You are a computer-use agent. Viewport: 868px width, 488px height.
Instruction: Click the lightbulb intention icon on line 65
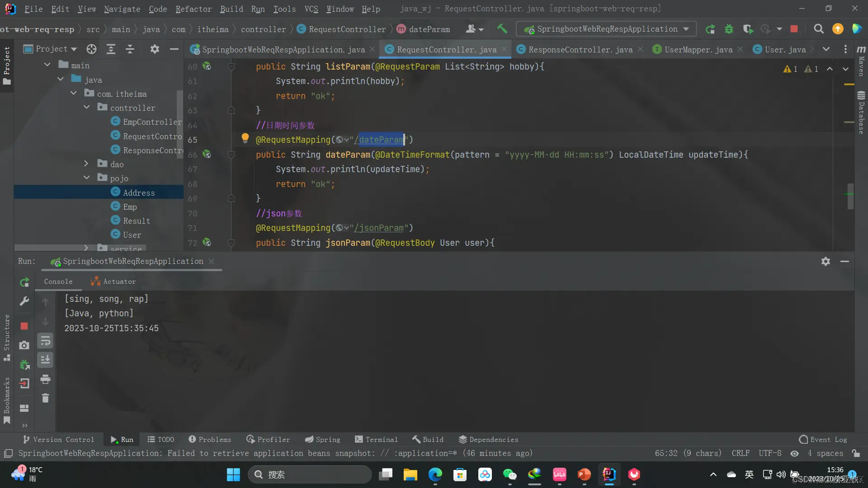pyautogui.click(x=245, y=138)
